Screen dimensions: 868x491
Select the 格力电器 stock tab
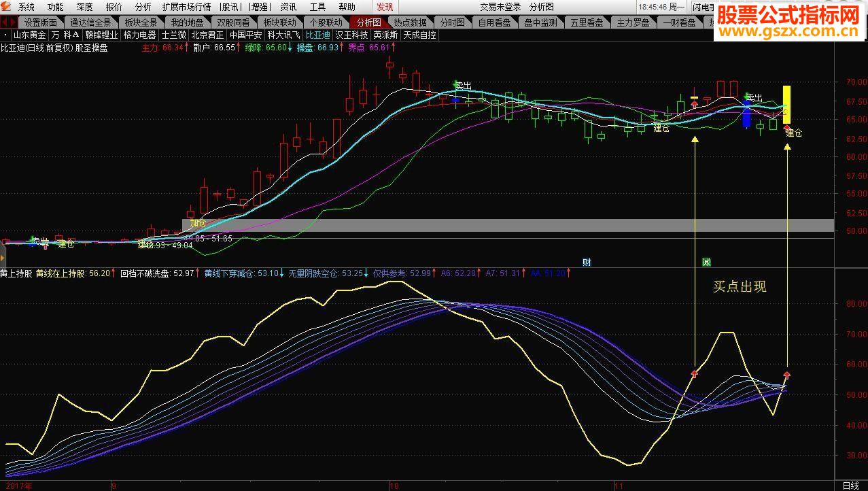click(x=140, y=35)
